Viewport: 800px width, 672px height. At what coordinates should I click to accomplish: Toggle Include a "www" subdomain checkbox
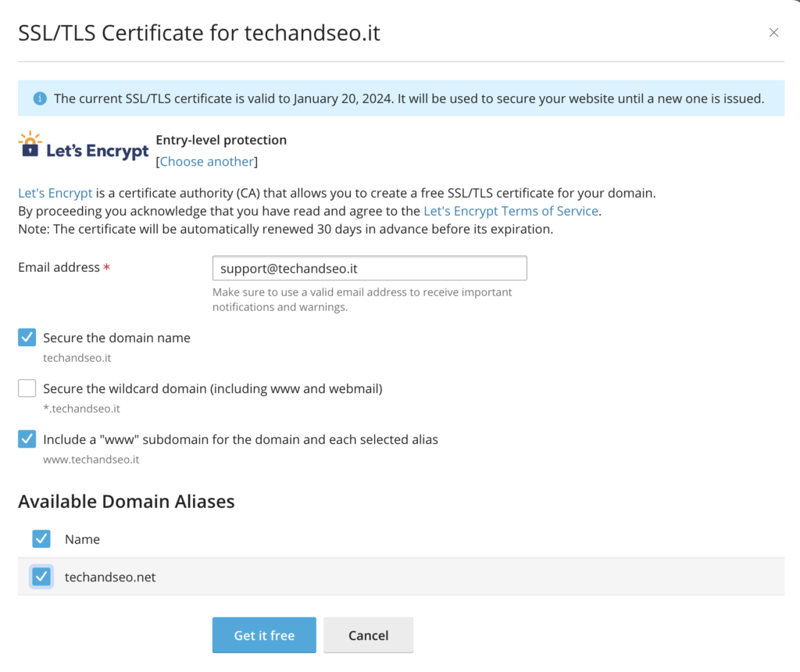(27, 439)
